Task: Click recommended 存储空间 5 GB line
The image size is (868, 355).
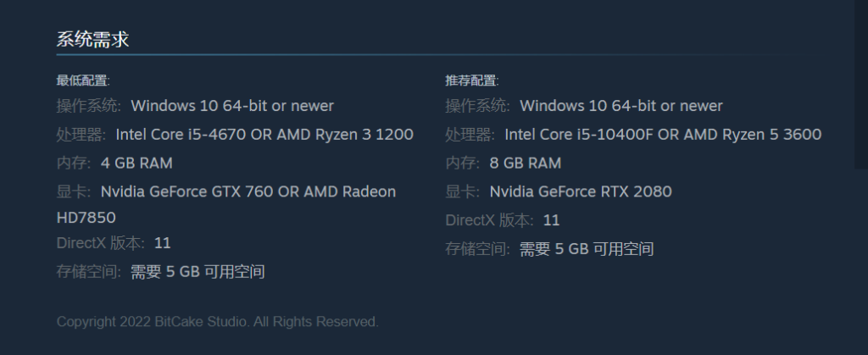Action: coord(549,249)
